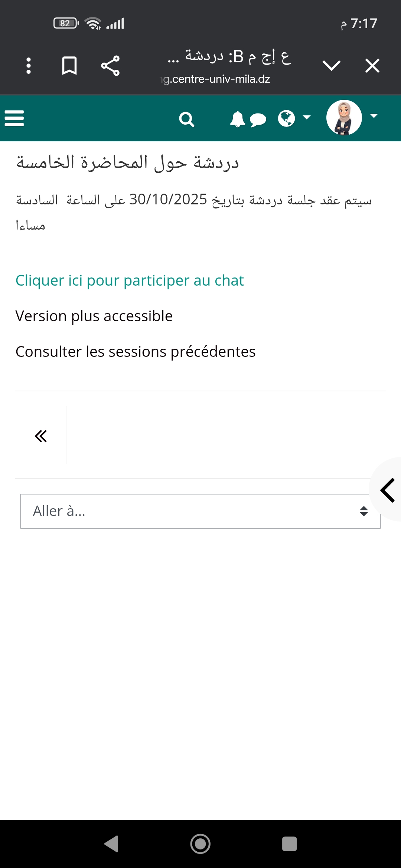Expand the browser tab chevron

coord(331,66)
